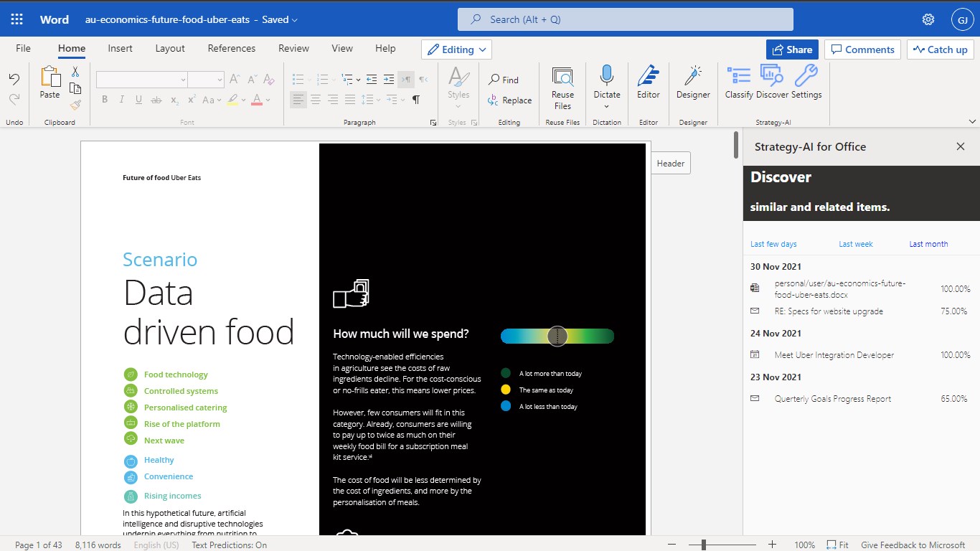980x551 pixels.
Task: Copy the selection to the clipboard
Action: coord(75,88)
